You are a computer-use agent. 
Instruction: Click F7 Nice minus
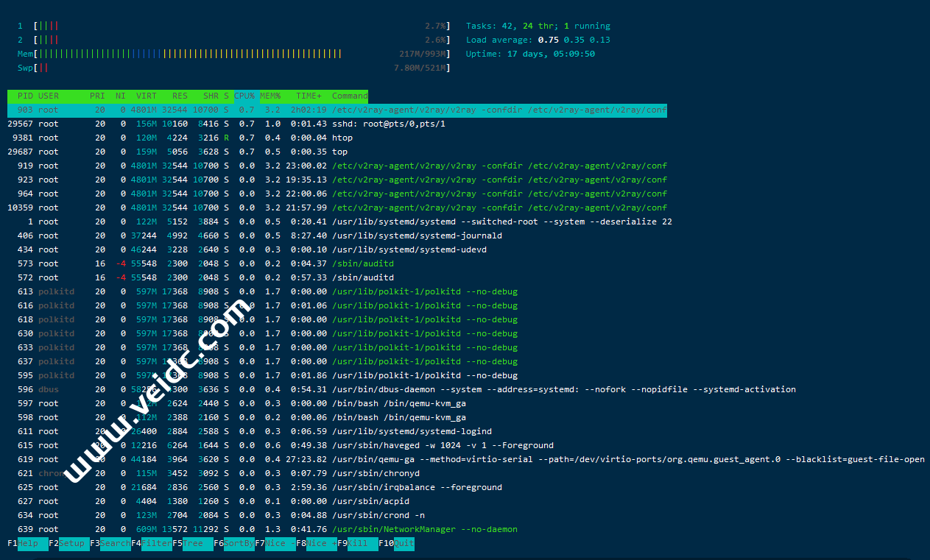(x=275, y=544)
